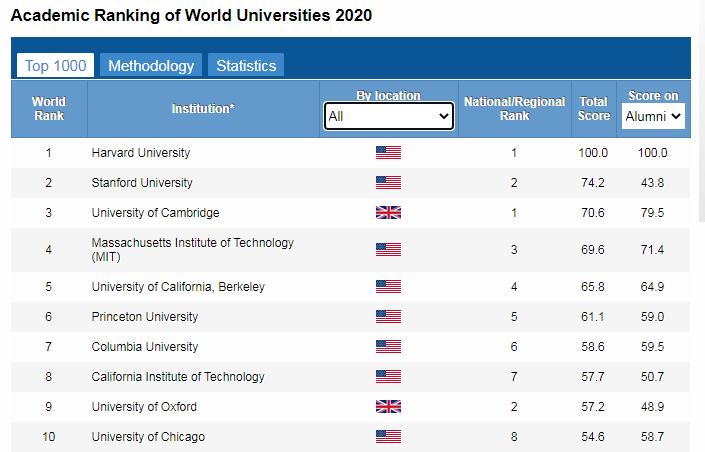
Task: Select the Top 1000 tab
Action: pos(55,65)
